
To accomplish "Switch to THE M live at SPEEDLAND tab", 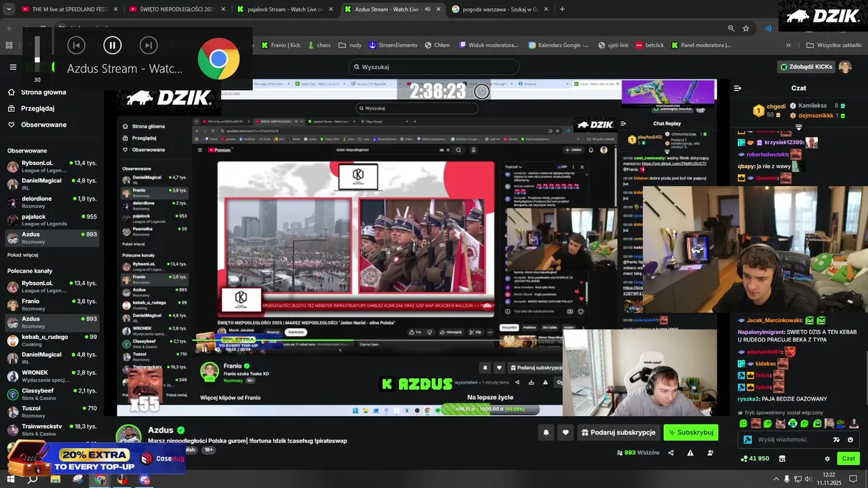I will (70, 9).
